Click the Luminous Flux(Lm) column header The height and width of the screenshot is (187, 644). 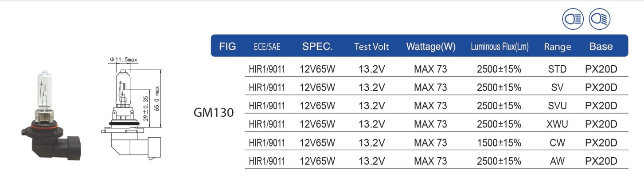[500, 47]
